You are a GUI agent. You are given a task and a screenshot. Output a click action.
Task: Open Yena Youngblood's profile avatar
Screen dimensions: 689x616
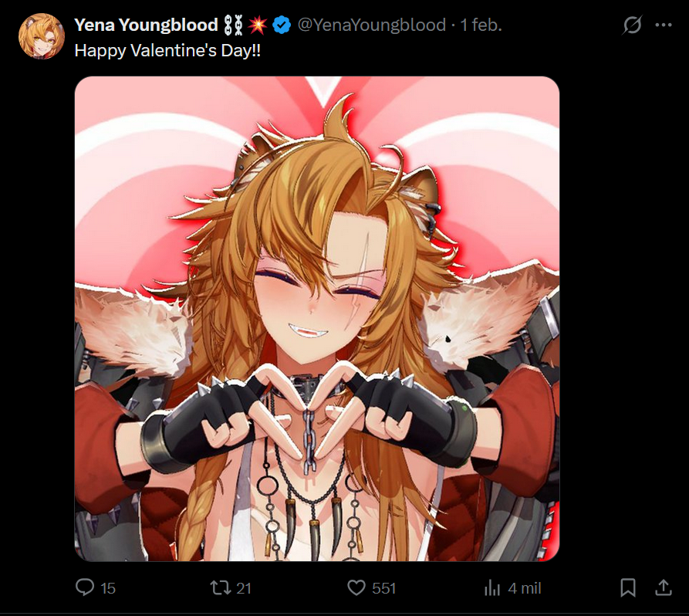pyautogui.click(x=42, y=36)
